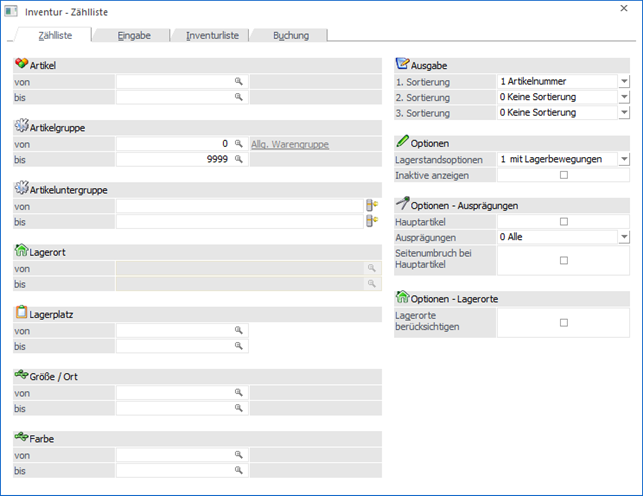
Task: Switch to the Eingabe tab
Action: click(133, 36)
